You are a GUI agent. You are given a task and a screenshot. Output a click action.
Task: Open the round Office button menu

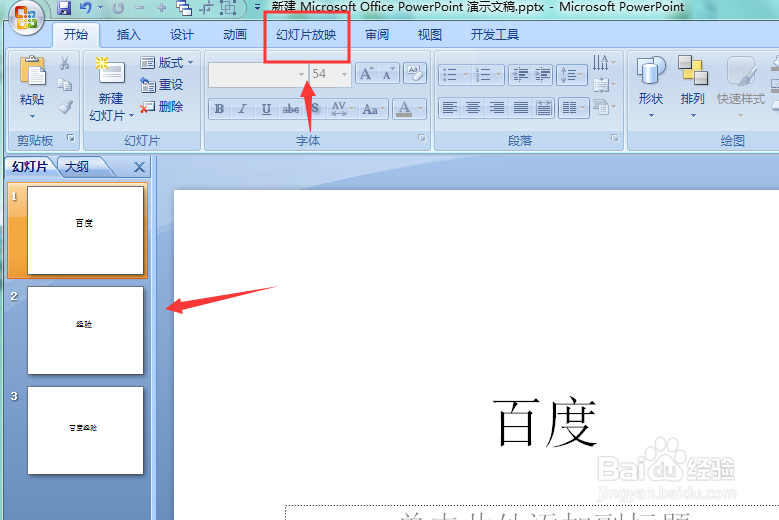tap(26, 17)
